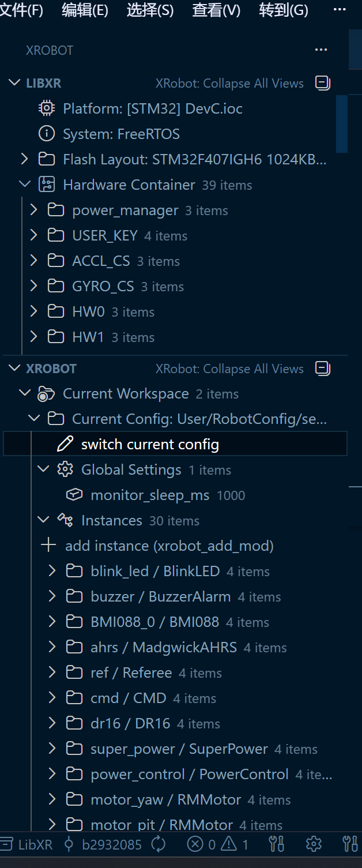Click the sync changes refresh icon
This screenshot has width=362, height=868.
[157, 844]
